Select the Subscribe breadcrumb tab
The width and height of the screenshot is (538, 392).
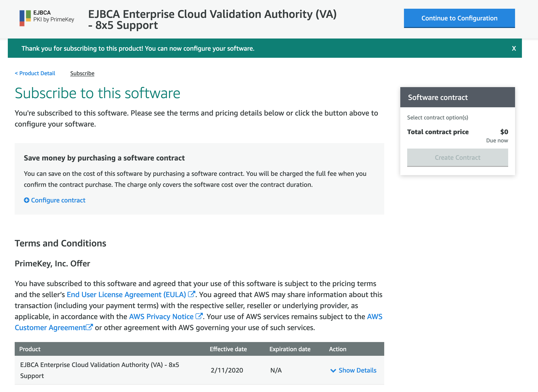tap(82, 73)
